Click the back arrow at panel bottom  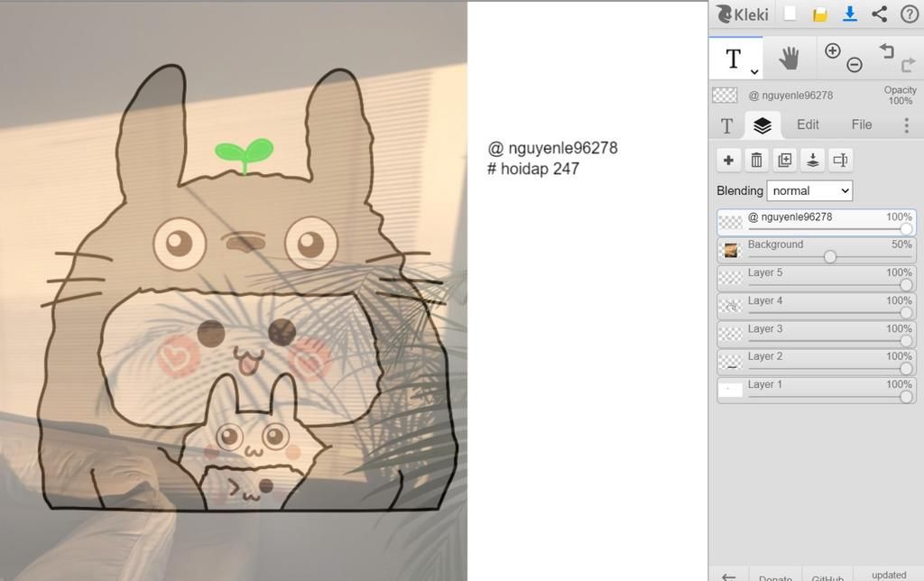click(x=728, y=576)
